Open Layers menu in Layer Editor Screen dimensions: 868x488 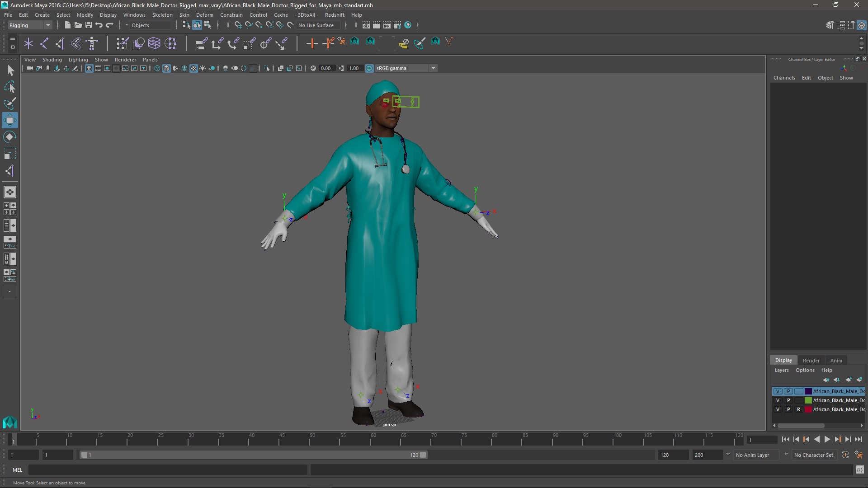[x=781, y=370]
